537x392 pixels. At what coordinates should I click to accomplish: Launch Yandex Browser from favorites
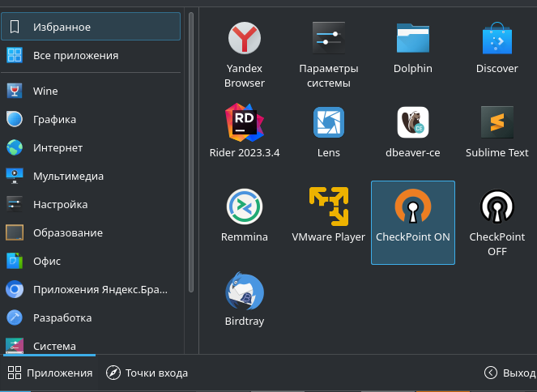pyautogui.click(x=244, y=54)
